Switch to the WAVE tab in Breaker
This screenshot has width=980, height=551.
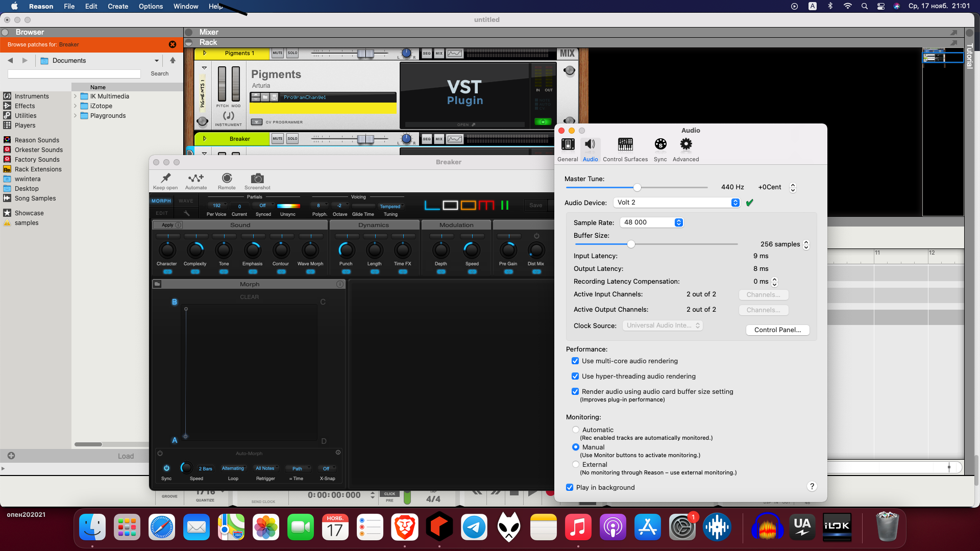point(186,201)
